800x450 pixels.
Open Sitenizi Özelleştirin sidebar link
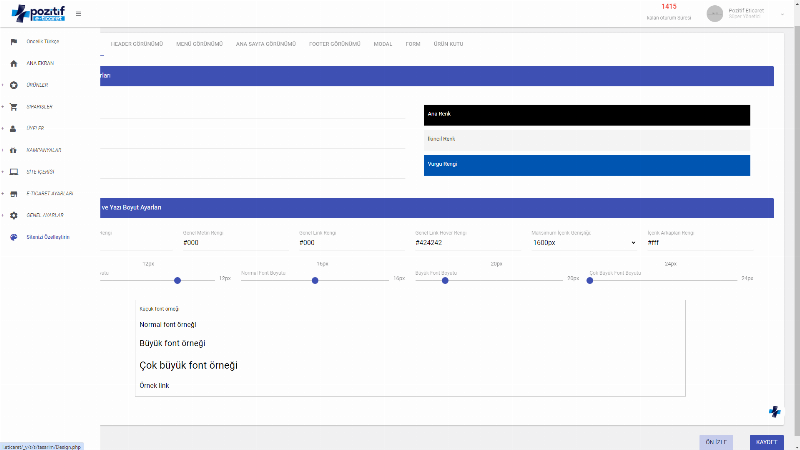click(48, 237)
